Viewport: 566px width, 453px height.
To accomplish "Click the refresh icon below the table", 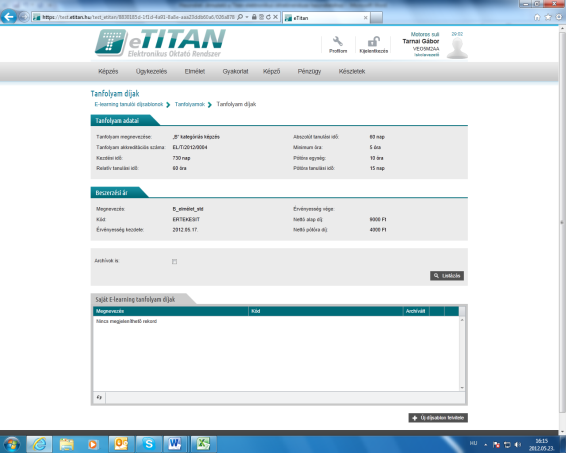I will [99, 397].
